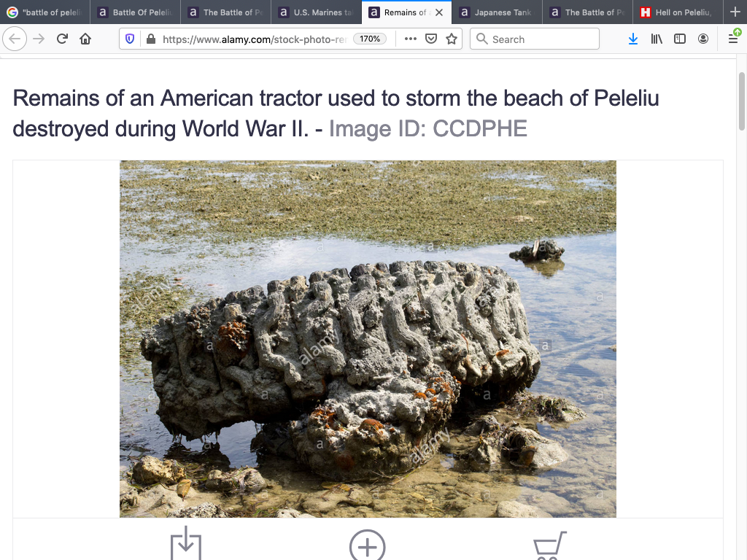The image size is (747, 560).
Task: Click download comp image icon below photo
Action: click(186, 543)
